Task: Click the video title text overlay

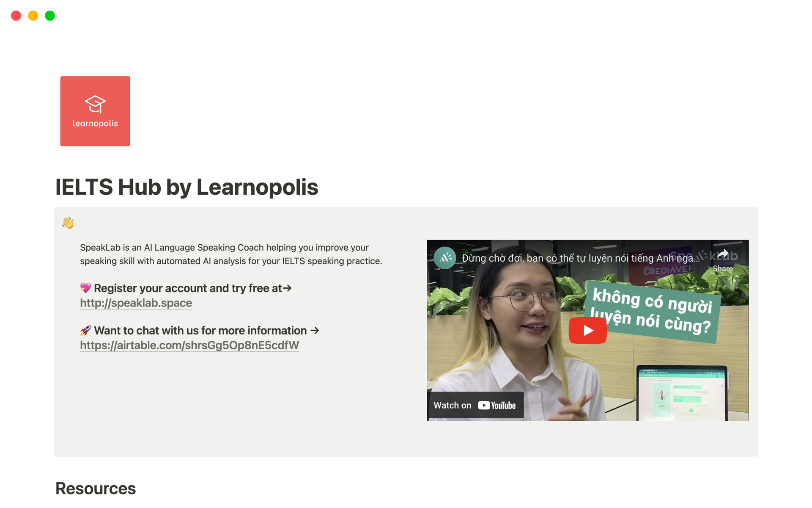Action: tap(580, 258)
